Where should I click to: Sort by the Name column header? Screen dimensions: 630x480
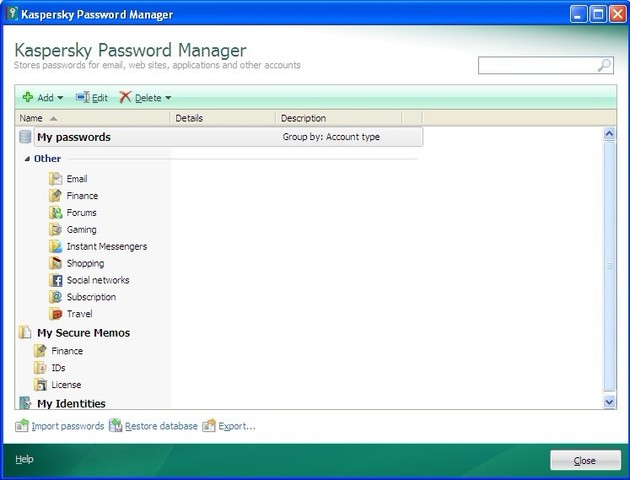[92, 118]
